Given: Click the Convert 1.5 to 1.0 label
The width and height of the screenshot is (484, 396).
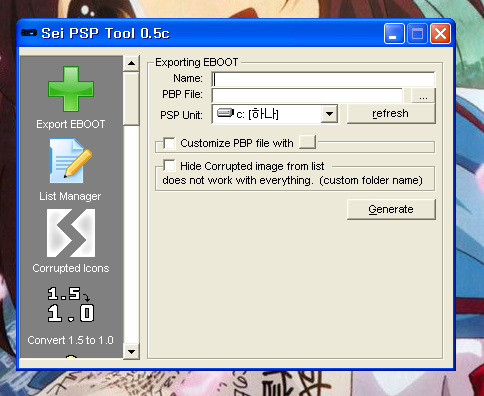Looking at the screenshot, I should pos(71,340).
